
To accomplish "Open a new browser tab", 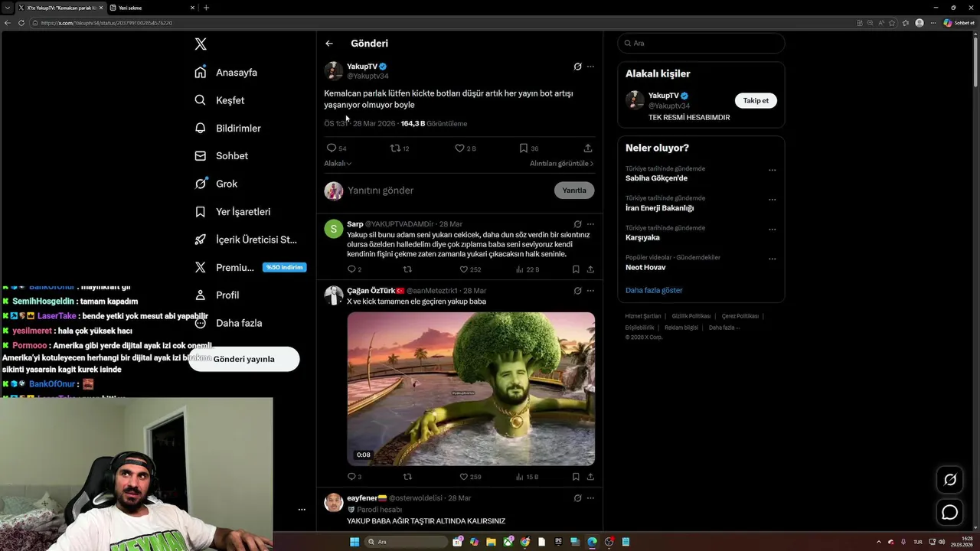I will pyautogui.click(x=206, y=8).
